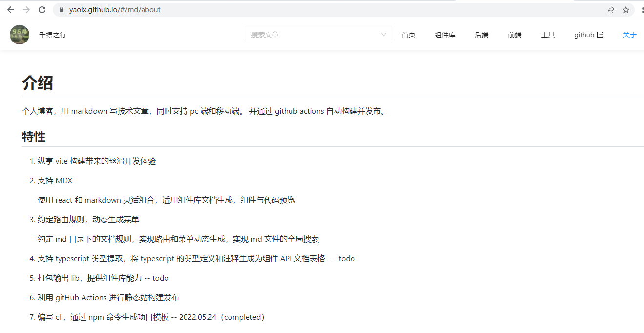The width and height of the screenshot is (644, 333).
Task: Click list item 支持 typescript 类型提取
Action: point(196,259)
